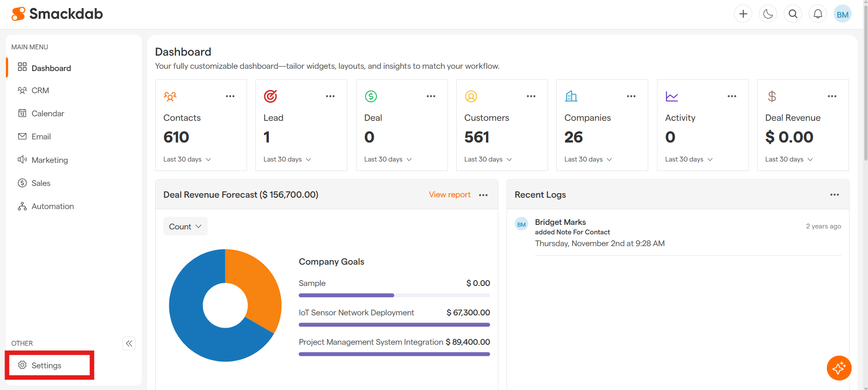Open Settings in the sidebar
The width and height of the screenshot is (868, 390).
coord(46,366)
